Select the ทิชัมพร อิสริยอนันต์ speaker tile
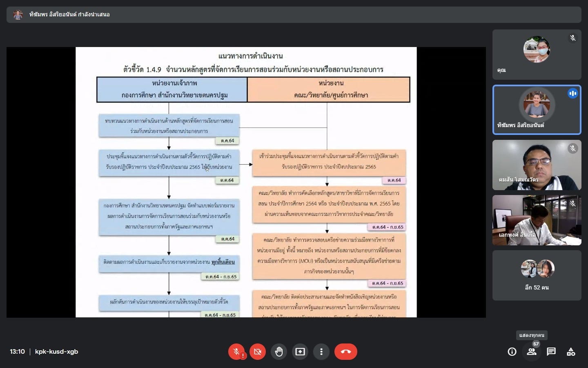This screenshot has height=368, width=588. (537, 110)
